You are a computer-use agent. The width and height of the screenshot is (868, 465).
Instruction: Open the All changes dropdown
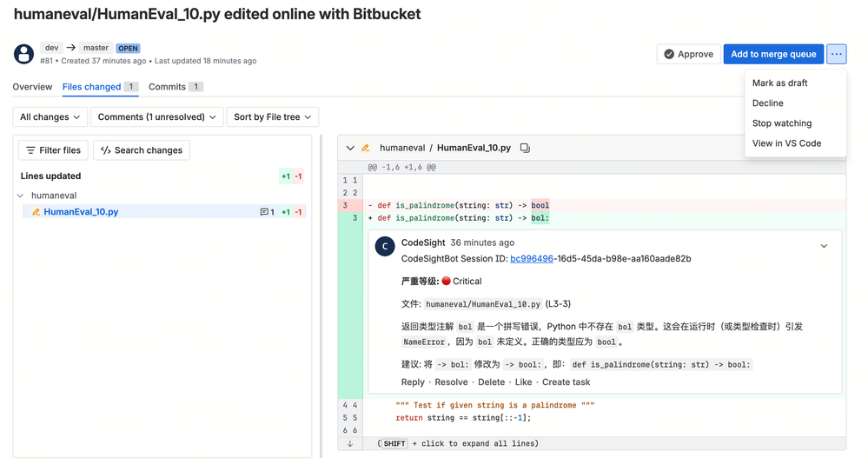pyautogui.click(x=50, y=116)
